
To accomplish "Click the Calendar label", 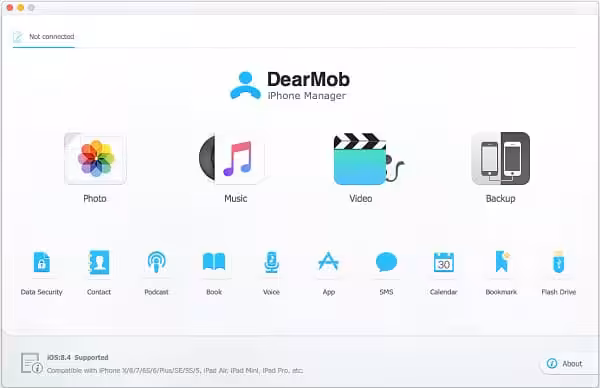I will (x=443, y=292).
